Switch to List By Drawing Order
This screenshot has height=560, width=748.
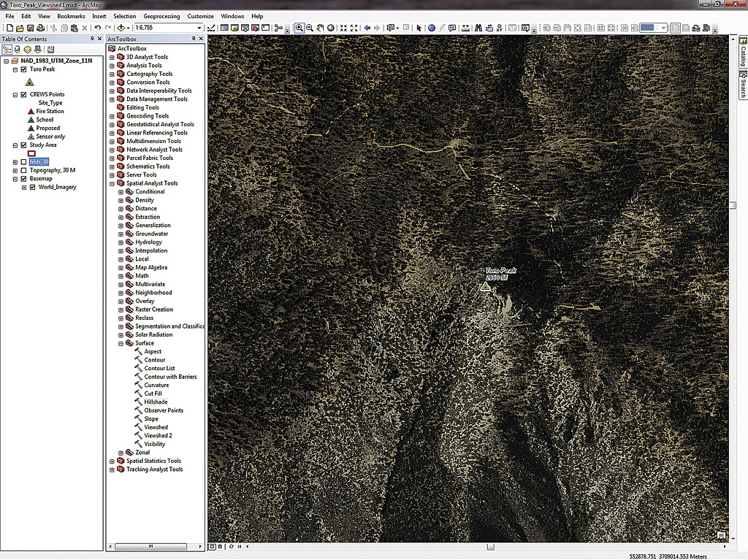pyautogui.click(x=7, y=49)
